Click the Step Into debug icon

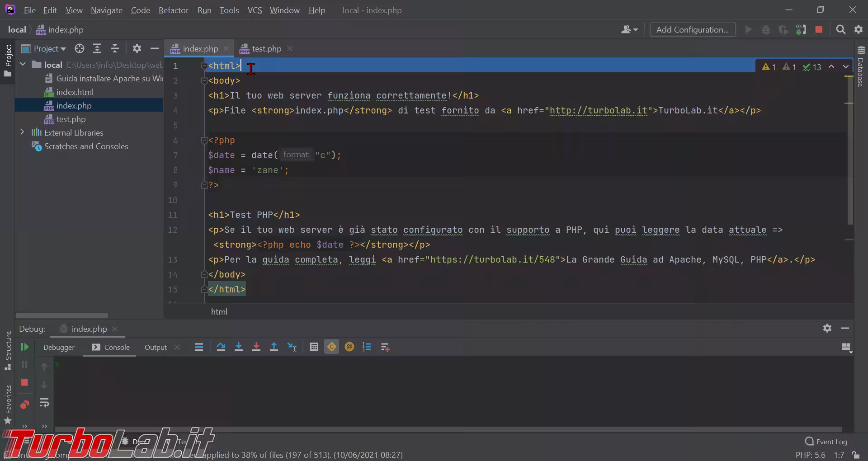[x=239, y=347]
